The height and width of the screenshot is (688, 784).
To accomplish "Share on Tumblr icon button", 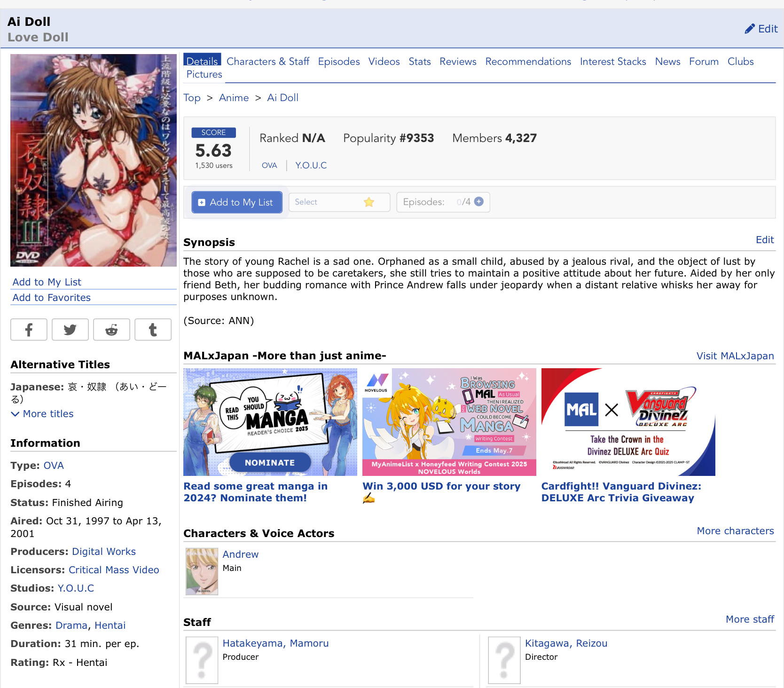I will pyautogui.click(x=153, y=330).
